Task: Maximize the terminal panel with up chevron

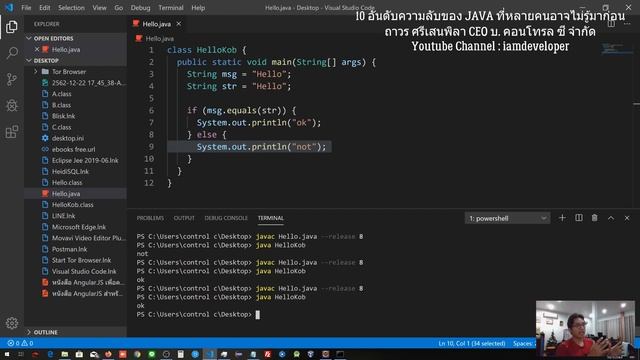Action: click(x=611, y=218)
